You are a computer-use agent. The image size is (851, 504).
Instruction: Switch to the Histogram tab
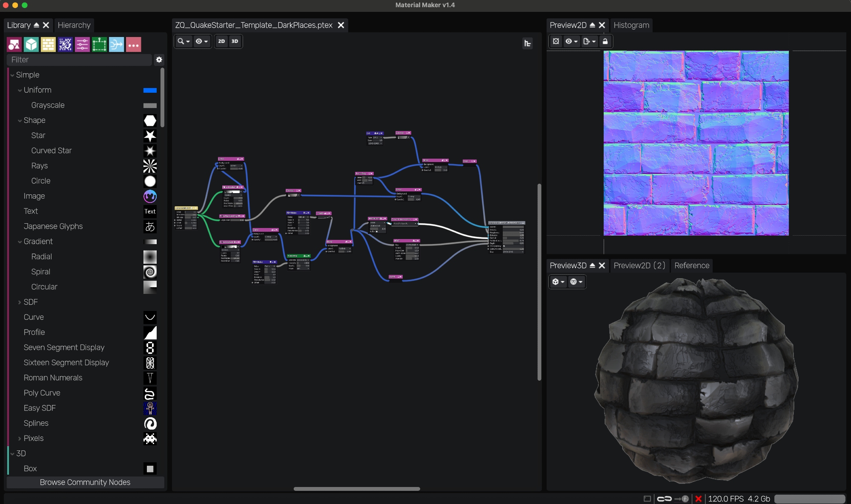(x=631, y=25)
